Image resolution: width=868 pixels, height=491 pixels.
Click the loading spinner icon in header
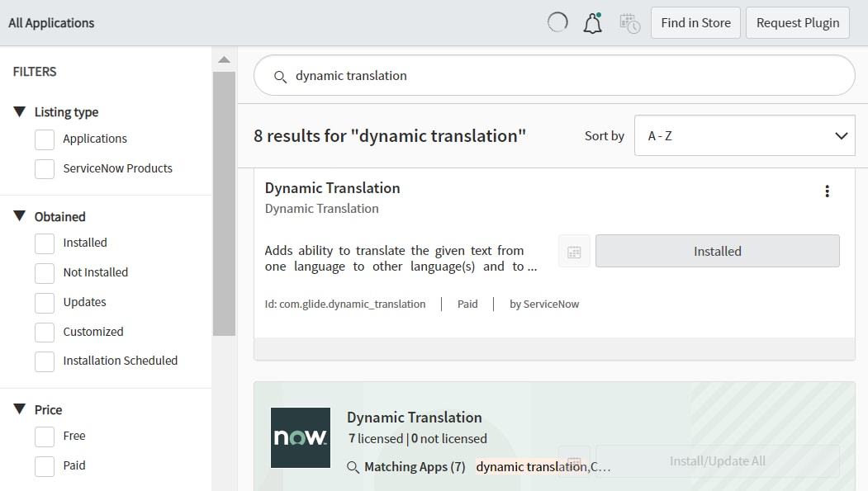557,22
